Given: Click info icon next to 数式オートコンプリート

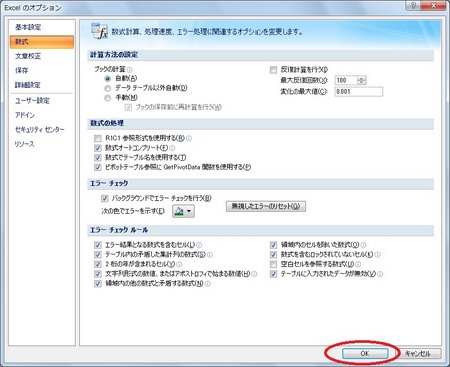Looking at the screenshot, I should [172, 148].
